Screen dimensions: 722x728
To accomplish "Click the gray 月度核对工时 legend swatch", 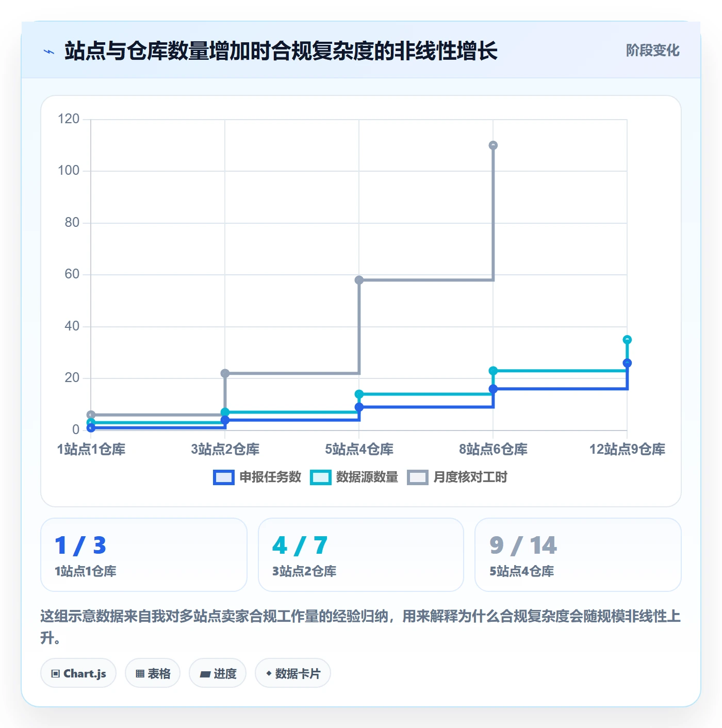I will click(418, 477).
